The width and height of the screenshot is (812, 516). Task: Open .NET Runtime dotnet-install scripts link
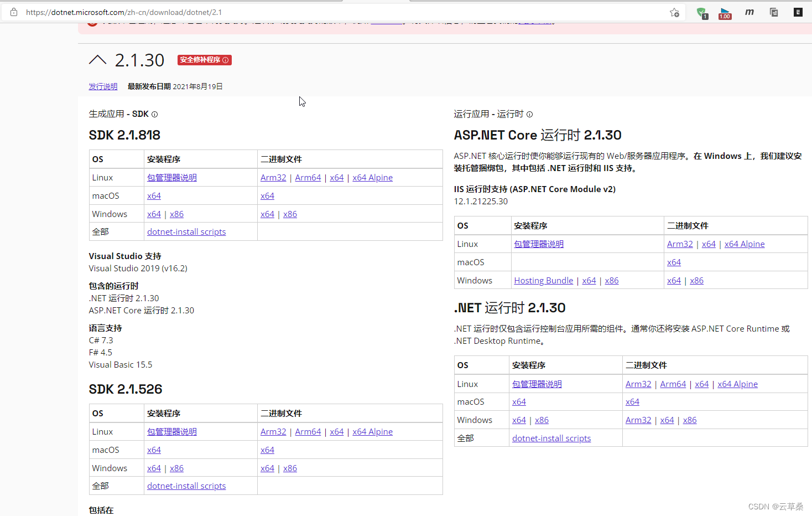click(x=551, y=438)
